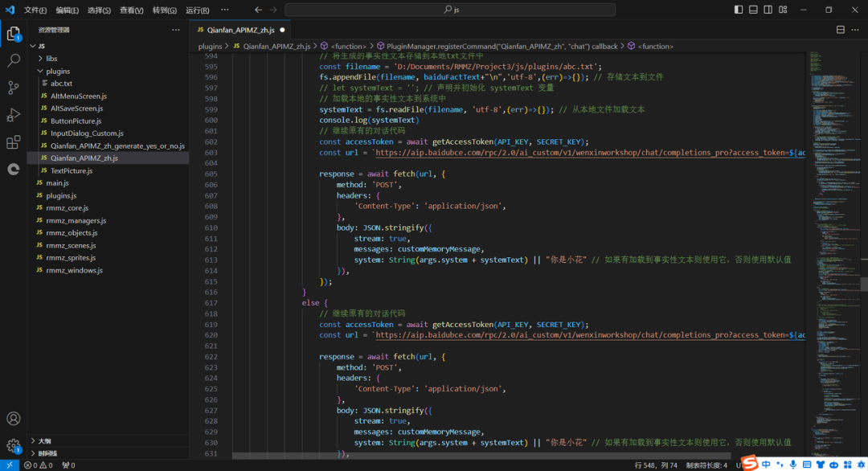Open the Run and Debug view

pos(14,115)
